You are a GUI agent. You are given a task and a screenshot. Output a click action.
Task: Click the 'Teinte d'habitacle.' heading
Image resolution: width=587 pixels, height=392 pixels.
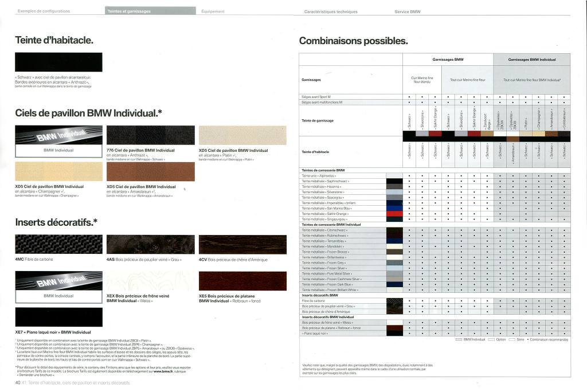tap(54, 40)
